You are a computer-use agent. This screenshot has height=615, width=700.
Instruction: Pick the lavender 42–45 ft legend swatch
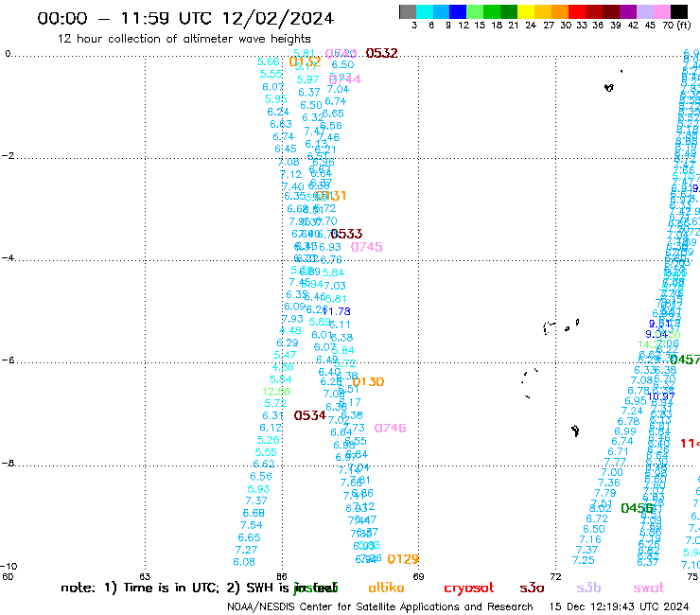tap(644, 11)
